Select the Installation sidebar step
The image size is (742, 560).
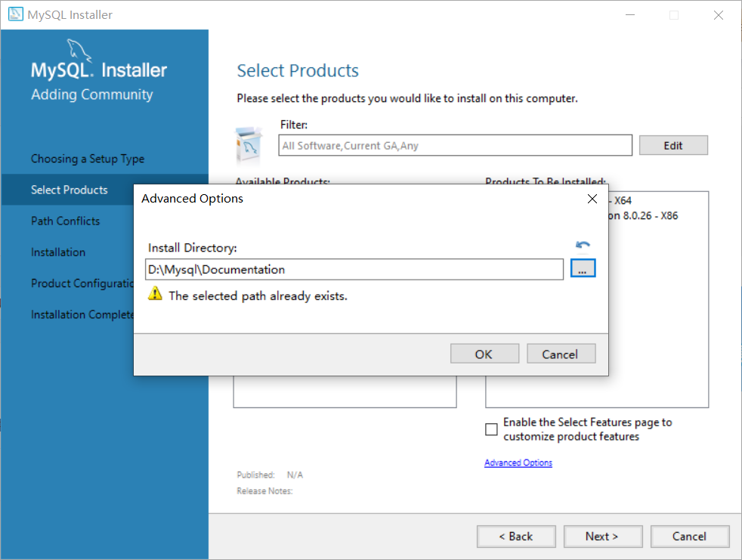[x=58, y=252]
